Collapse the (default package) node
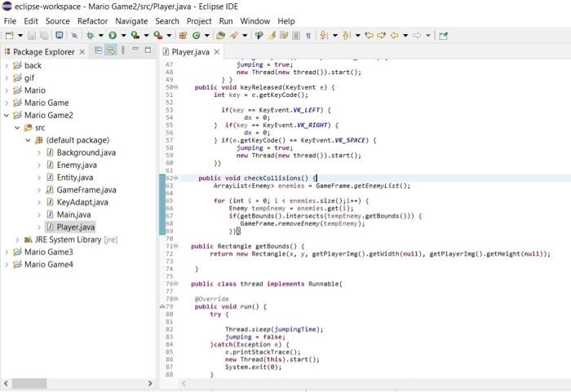This screenshot has width=571, height=392. (28, 140)
